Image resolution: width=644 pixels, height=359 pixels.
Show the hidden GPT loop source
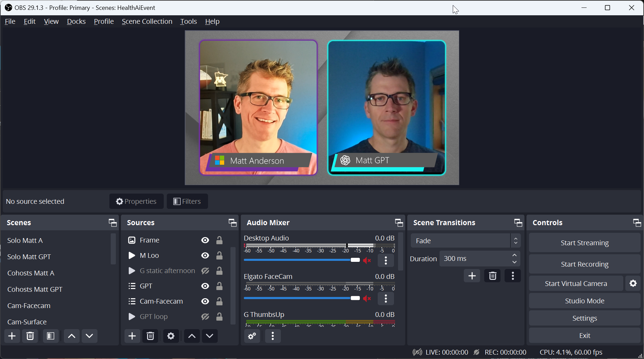[x=205, y=316]
